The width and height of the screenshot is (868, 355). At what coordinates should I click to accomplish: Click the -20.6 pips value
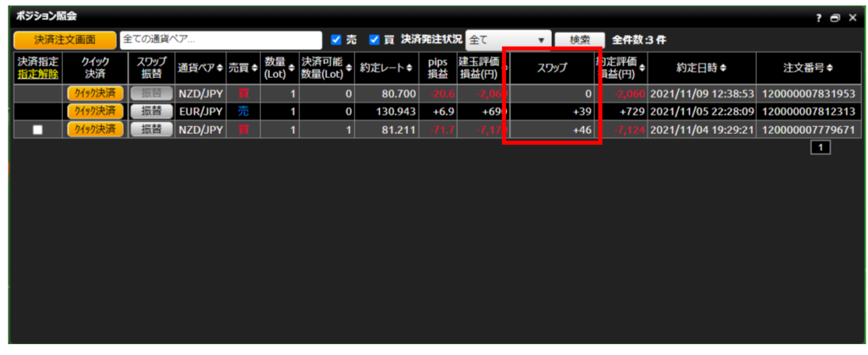441,94
